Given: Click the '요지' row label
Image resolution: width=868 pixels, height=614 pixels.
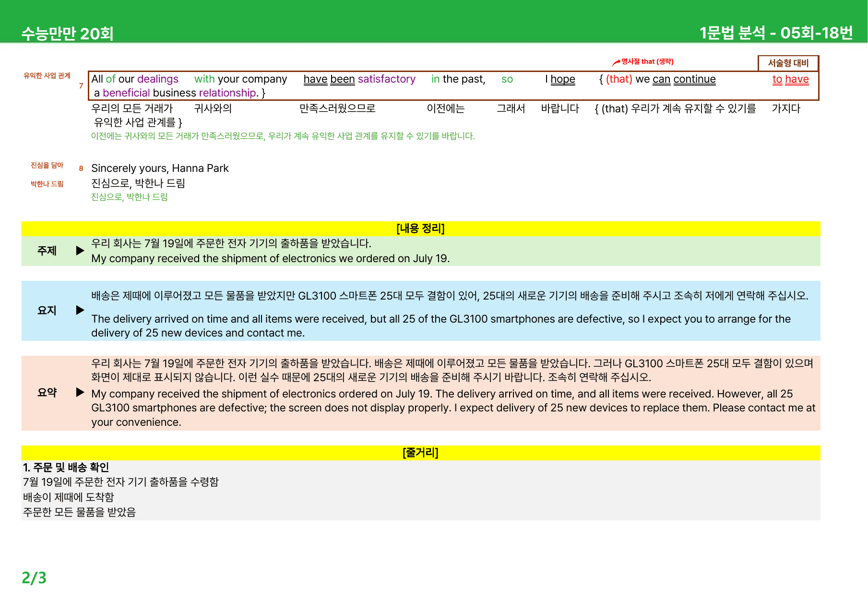Looking at the screenshot, I should (47, 311).
